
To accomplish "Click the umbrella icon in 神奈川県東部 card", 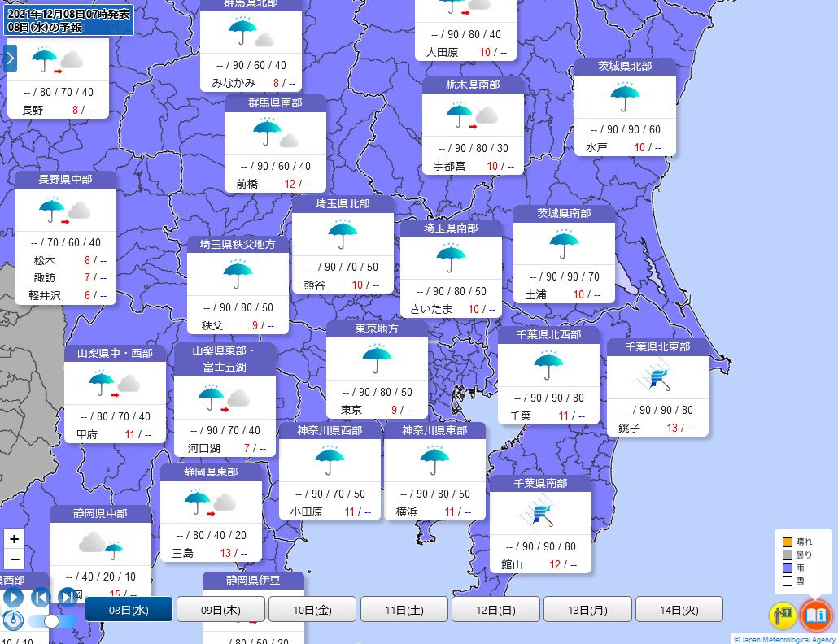I will tap(434, 461).
